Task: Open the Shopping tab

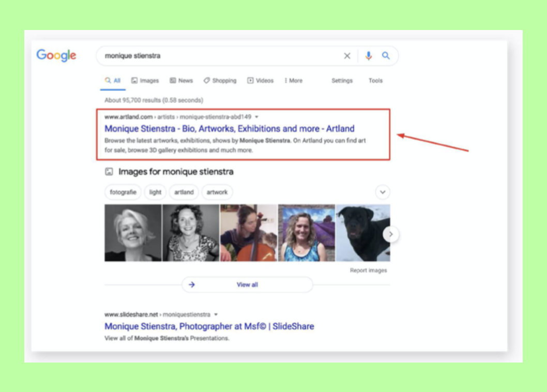Action: (220, 81)
